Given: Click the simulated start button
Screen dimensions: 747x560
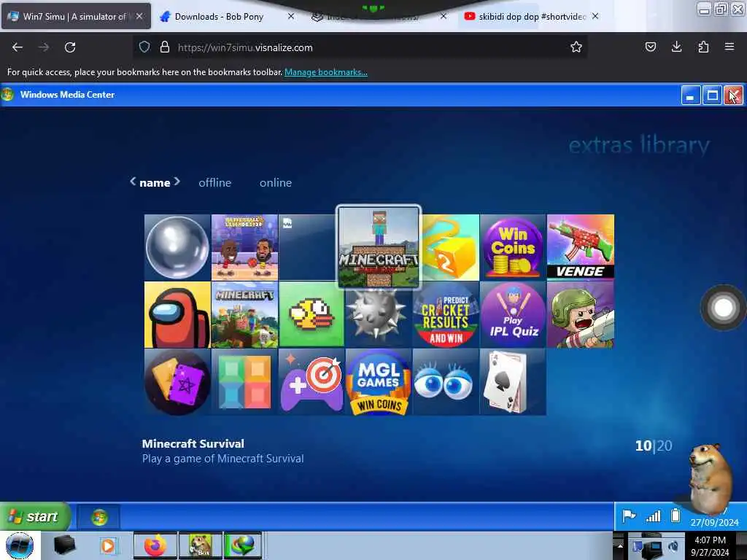Looking at the screenshot, I should tap(35, 516).
